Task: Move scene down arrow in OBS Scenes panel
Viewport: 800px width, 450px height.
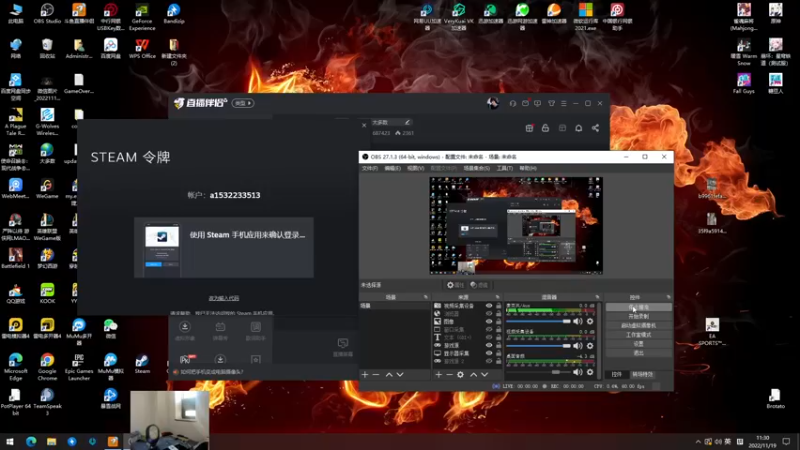Action: [x=400, y=374]
